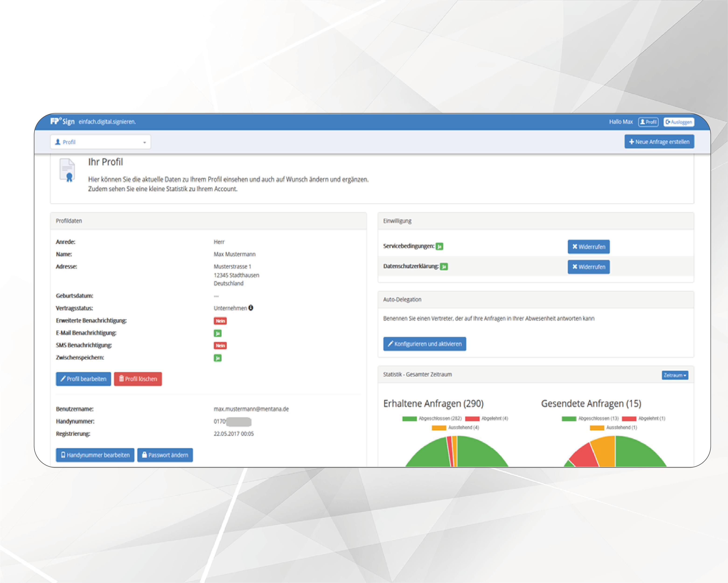Click the info icon next to Unternehmen

(x=251, y=308)
